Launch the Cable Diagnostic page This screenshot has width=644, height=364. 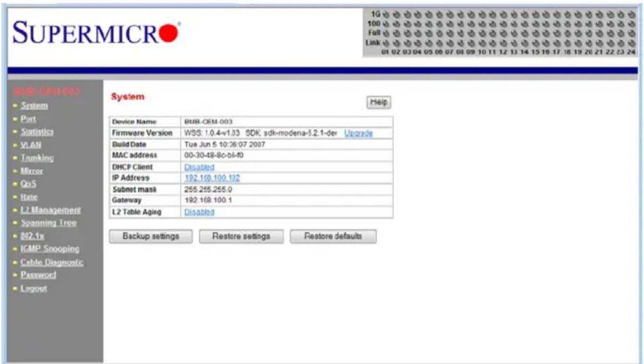point(52,262)
